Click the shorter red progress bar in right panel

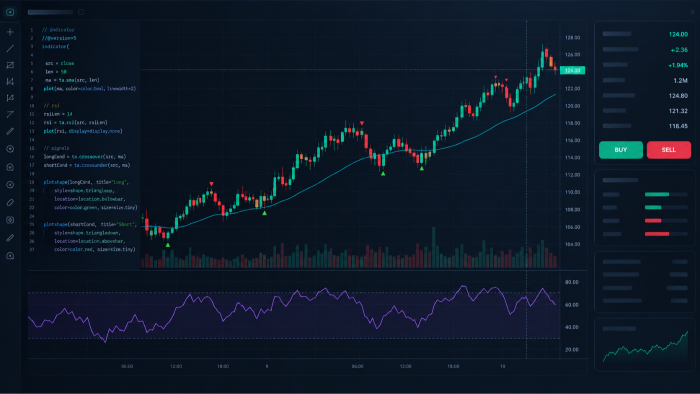[653, 220]
